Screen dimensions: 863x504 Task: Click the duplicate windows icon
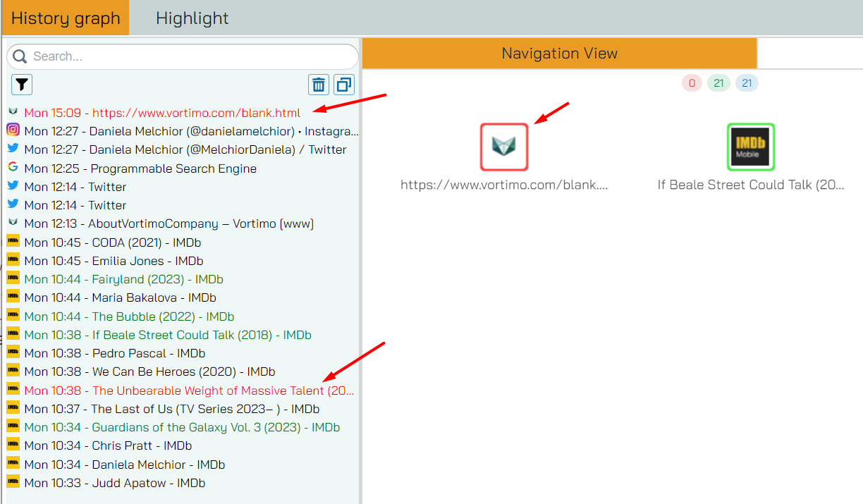[343, 85]
